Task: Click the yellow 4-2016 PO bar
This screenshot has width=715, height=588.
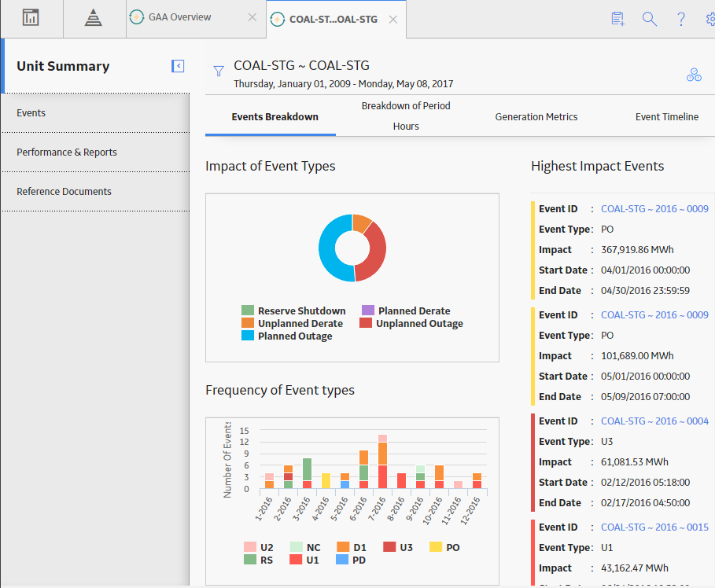Action: click(326, 481)
